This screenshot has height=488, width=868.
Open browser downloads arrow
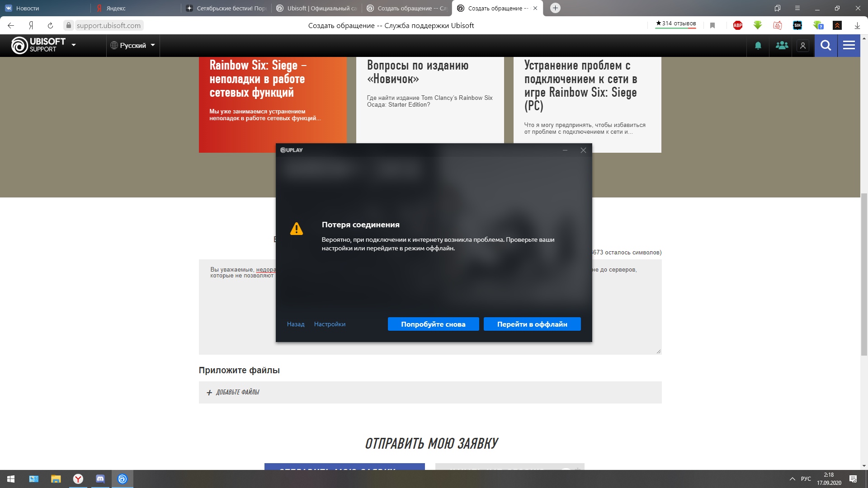(x=857, y=26)
